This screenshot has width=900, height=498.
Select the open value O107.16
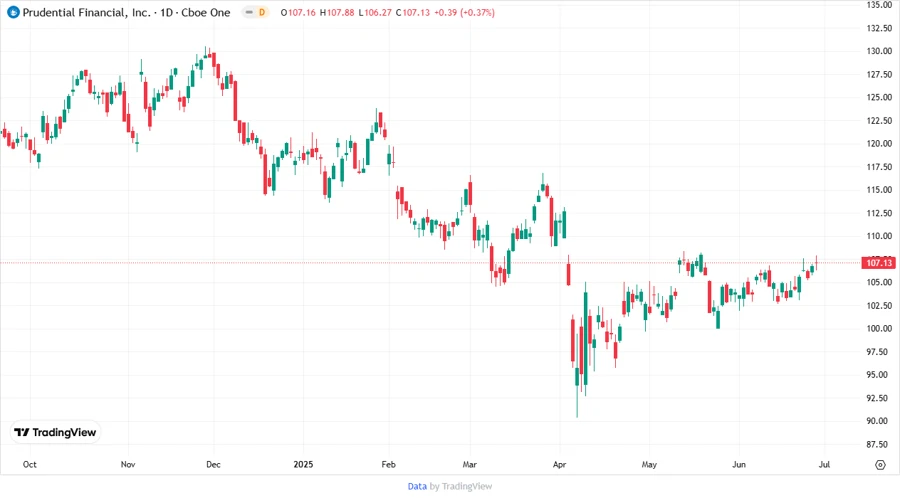tap(298, 13)
